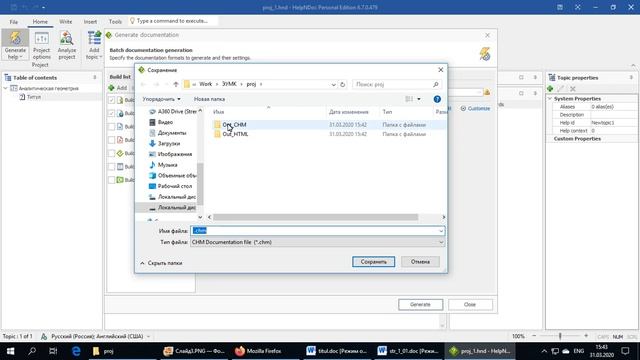Open the Тип файла dropdown
The image size is (640, 360).
(318, 242)
